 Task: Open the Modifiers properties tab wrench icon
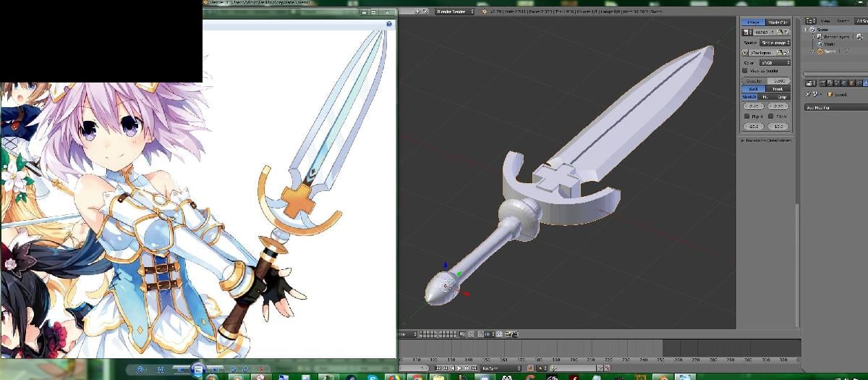pyautogui.click(x=865, y=83)
